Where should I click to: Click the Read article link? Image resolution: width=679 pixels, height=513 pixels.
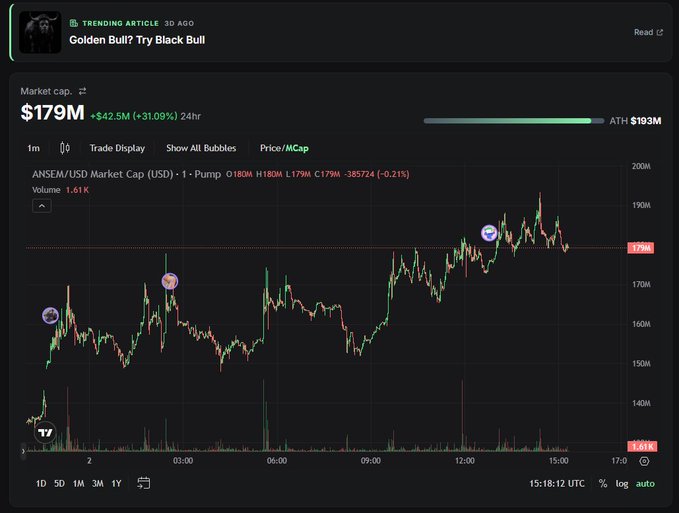pos(648,32)
